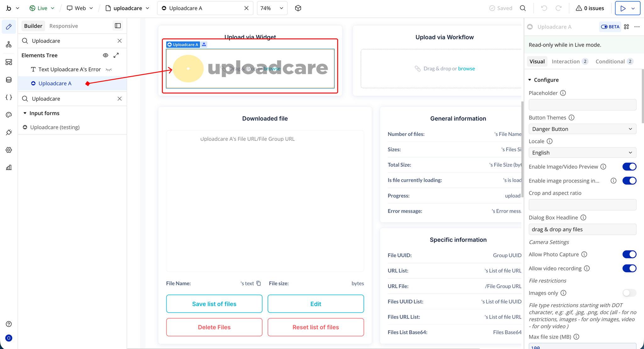Click the Delete Files button
The height and width of the screenshot is (349, 644).
214,327
